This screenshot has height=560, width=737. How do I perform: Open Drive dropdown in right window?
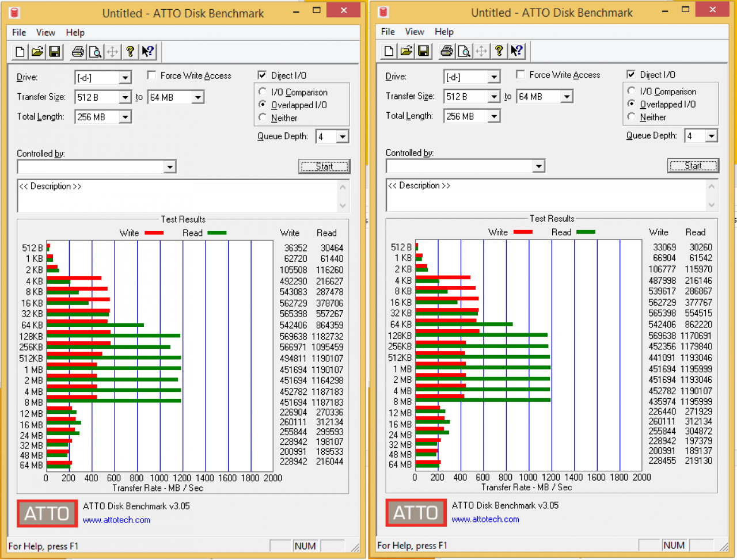coord(494,77)
